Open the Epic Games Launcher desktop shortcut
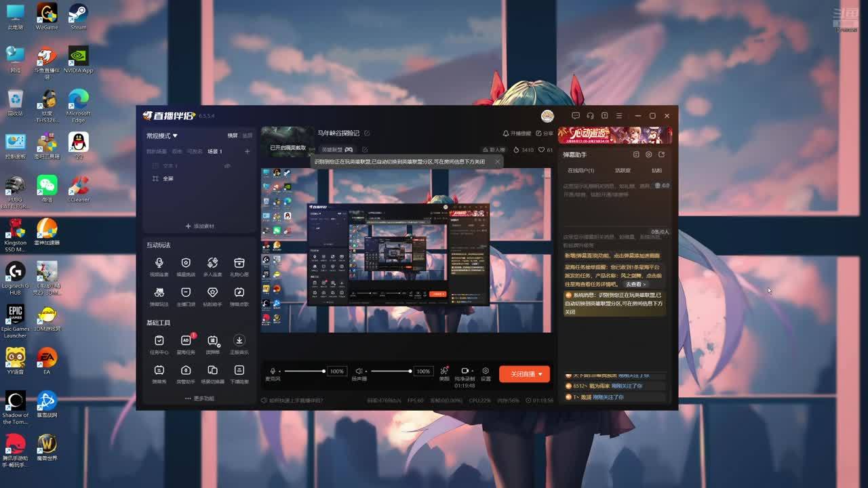The height and width of the screenshot is (488, 868). point(15,321)
